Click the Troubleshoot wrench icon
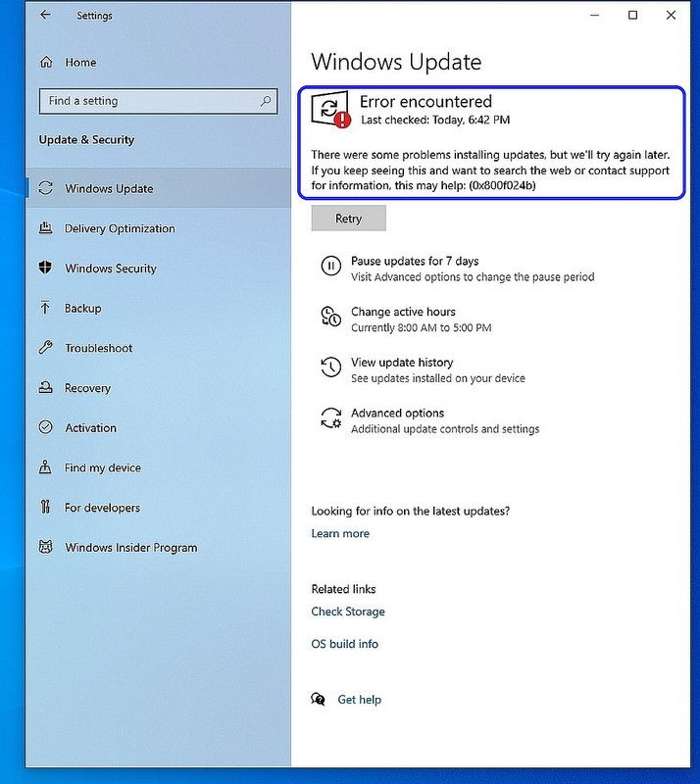Screen dimensions: 700x784 tap(45, 348)
